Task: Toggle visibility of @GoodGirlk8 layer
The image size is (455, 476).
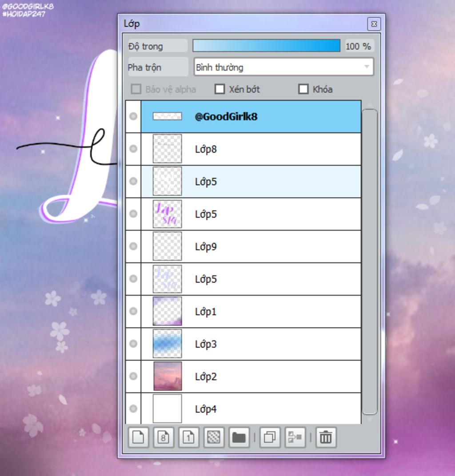Action: click(133, 116)
